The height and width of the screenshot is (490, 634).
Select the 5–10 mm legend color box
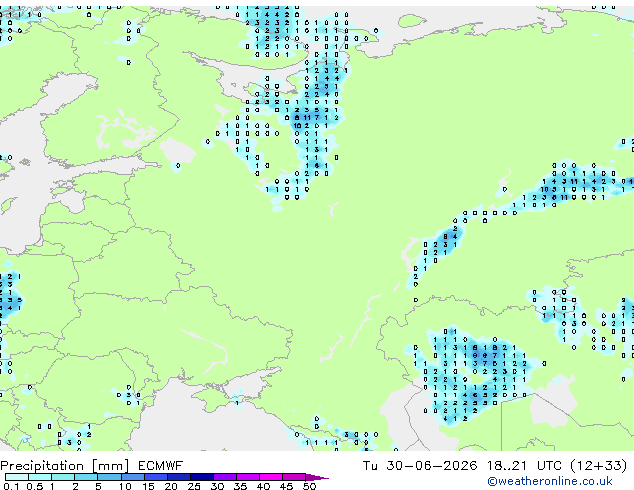click(x=109, y=477)
